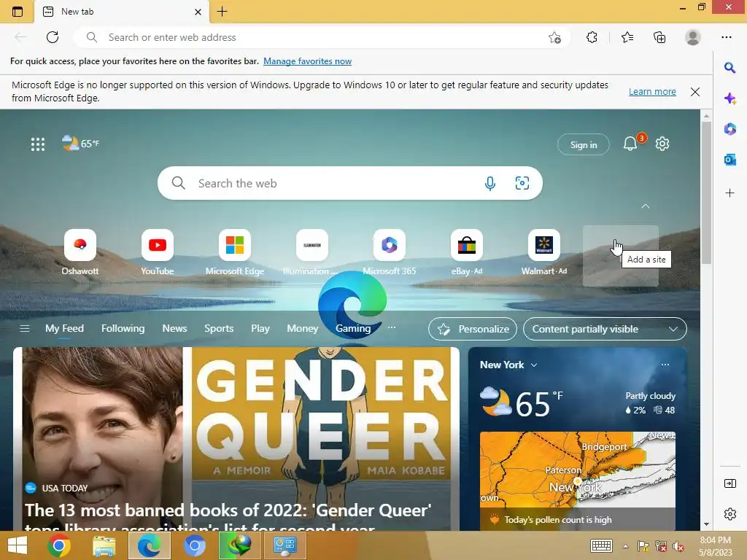
Task: Open the profile avatar icon
Action: [693, 37]
